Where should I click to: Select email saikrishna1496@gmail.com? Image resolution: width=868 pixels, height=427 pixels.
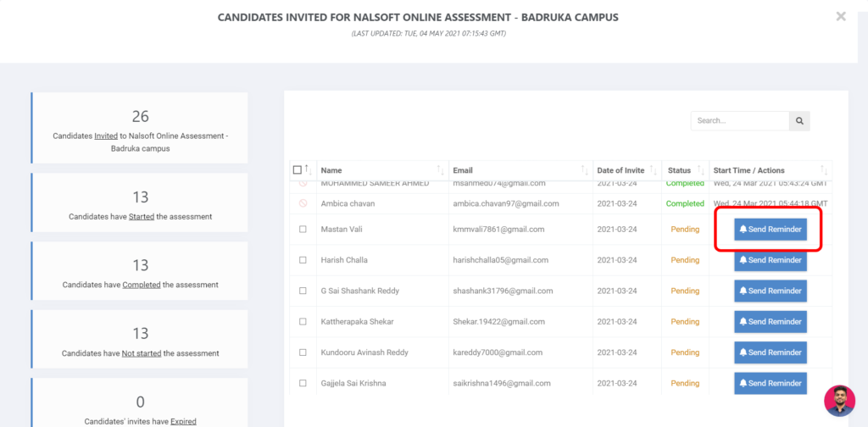(x=502, y=383)
